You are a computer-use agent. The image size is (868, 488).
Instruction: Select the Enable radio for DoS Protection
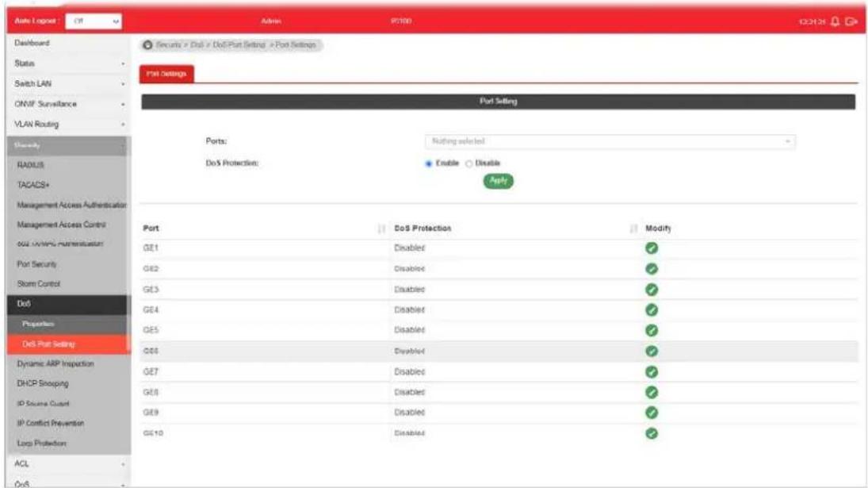[429, 163]
